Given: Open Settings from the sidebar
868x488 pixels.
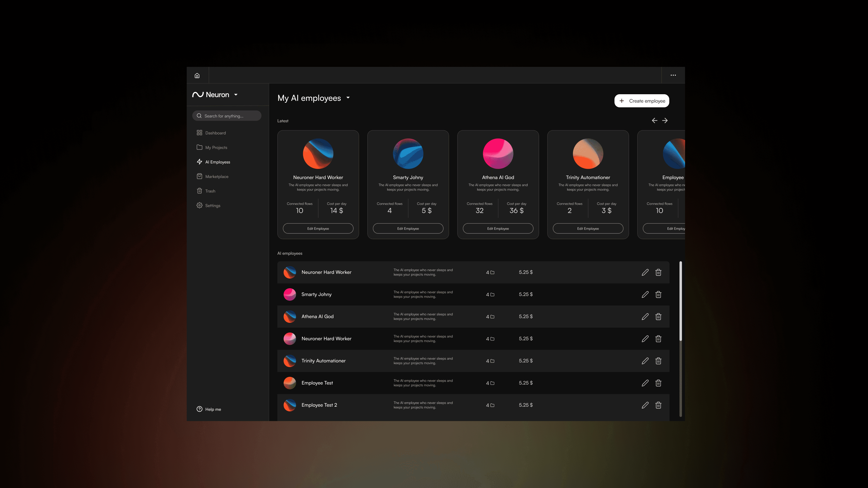Looking at the screenshot, I should pos(213,205).
